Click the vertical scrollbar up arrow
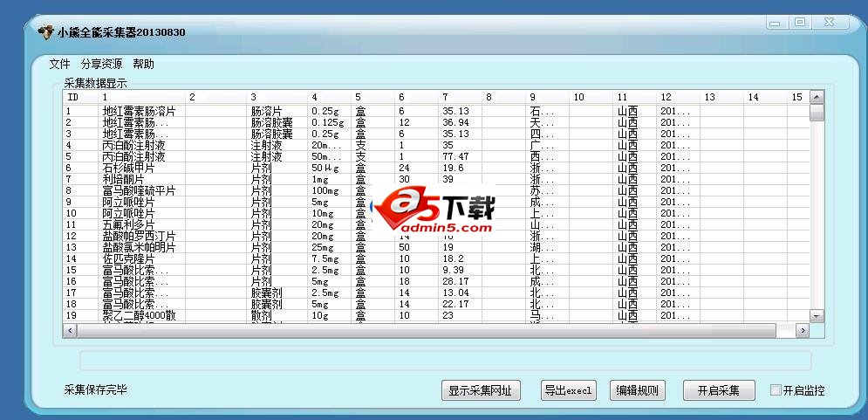Viewport: 868px width, 420px height. (x=817, y=97)
